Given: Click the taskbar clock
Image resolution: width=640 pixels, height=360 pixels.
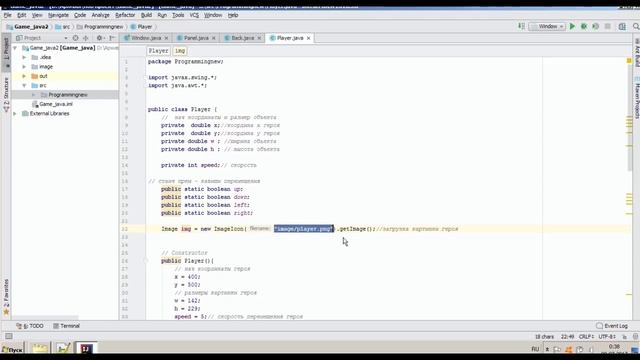Looking at the screenshot, I should pyautogui.click(x=614, y=349).
